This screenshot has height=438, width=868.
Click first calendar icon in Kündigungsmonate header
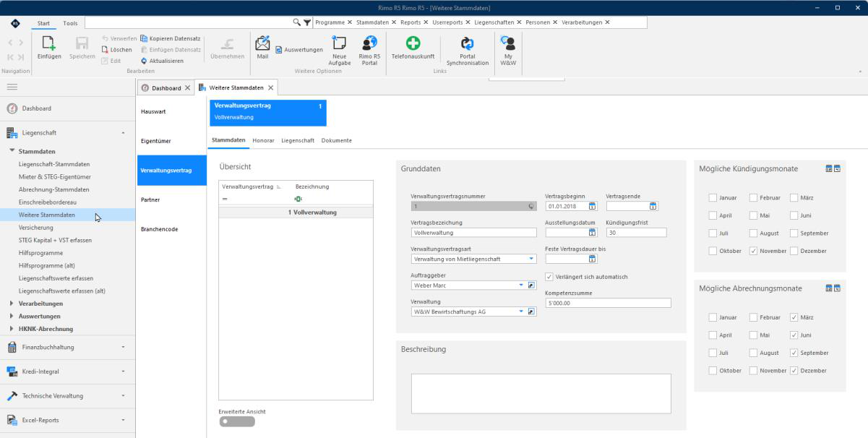point(829,168)
